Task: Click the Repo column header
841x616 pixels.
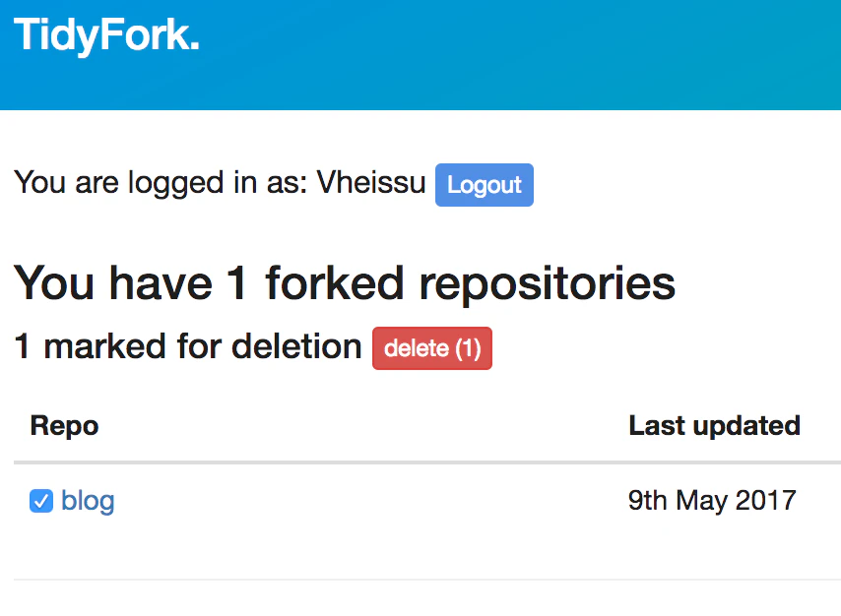Action: 63,425
